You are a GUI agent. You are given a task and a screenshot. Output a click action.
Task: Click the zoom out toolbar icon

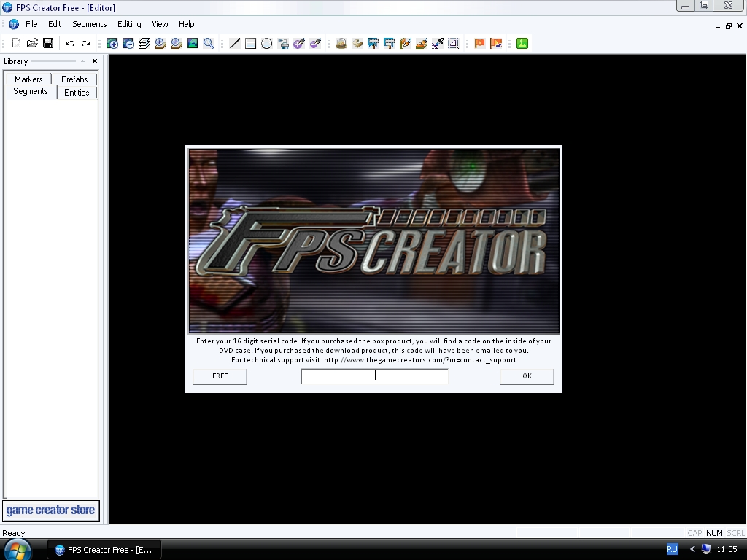(177, 43)
